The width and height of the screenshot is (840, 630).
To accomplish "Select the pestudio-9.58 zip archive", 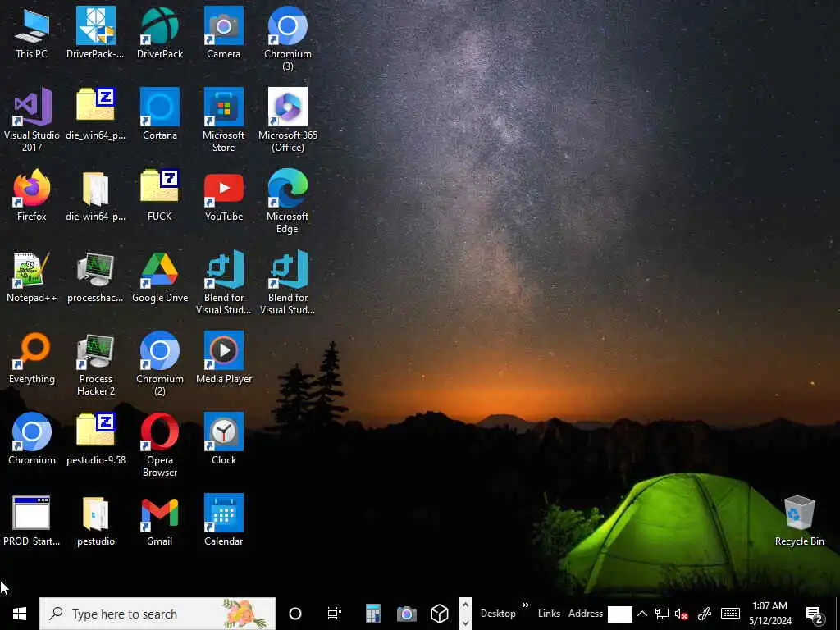I will click(95, 440).
